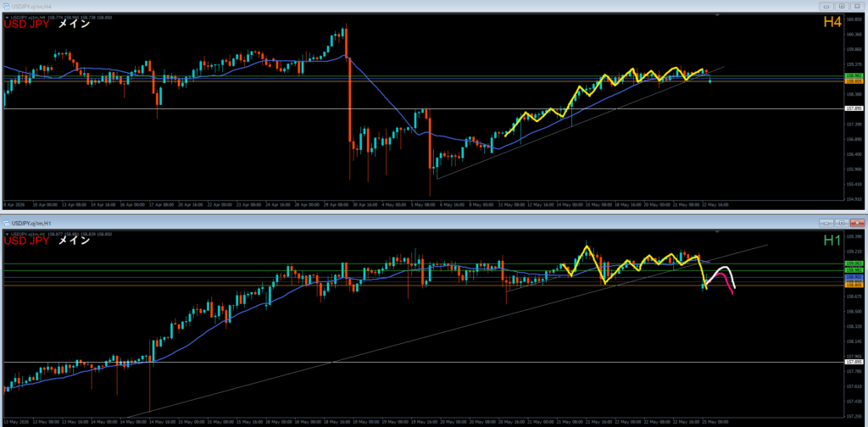This screenshot has width=868, height=427.
Task: Minimize the USDJPY H4 chart window
Action: pos(826,6)
